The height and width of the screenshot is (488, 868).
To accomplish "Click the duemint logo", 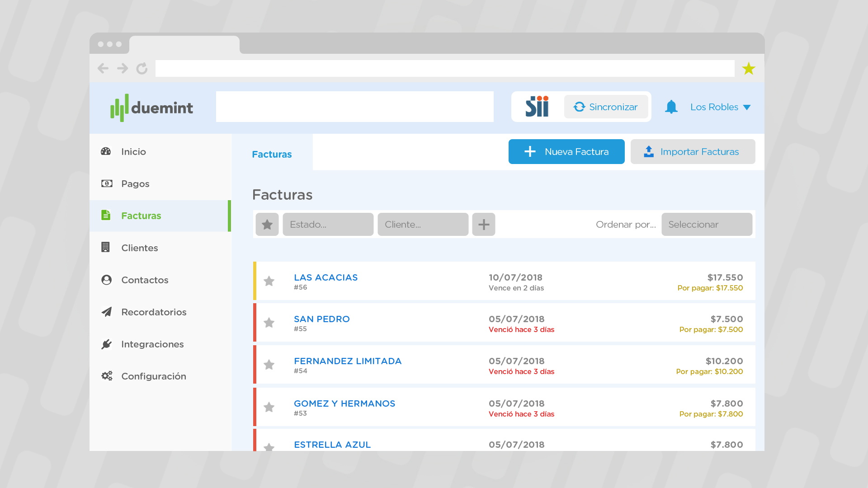I will click(152, 108).
